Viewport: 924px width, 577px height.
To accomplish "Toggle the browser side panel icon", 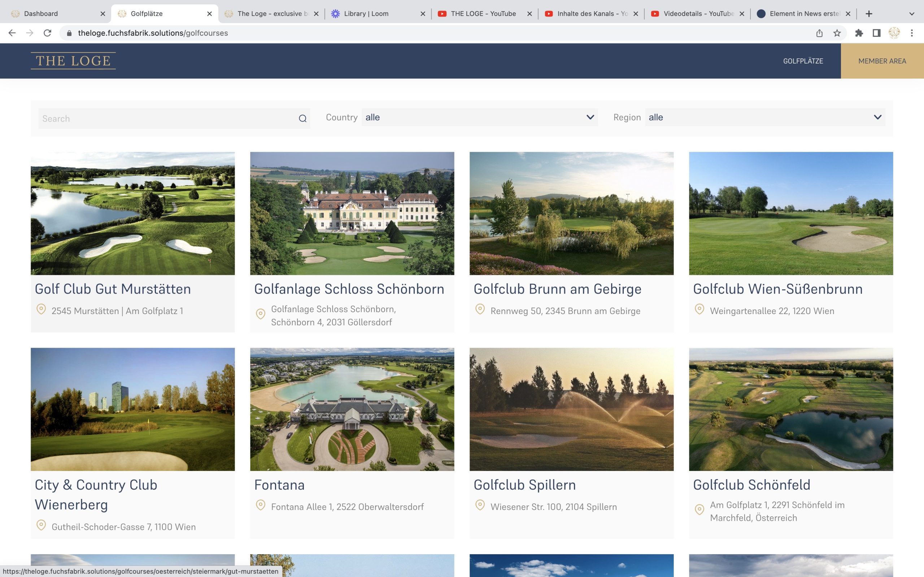I will click(x=877, y=33).
